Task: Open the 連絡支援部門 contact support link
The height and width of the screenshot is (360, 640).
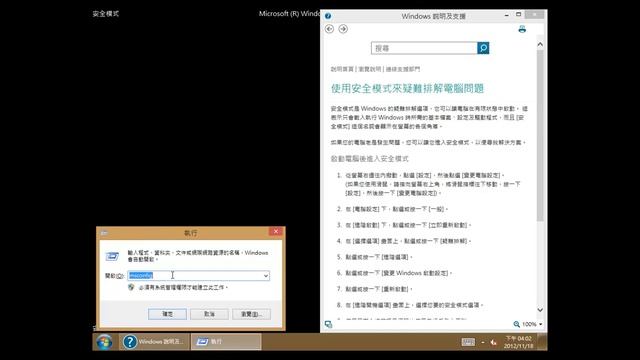Action: pos(402,69)
